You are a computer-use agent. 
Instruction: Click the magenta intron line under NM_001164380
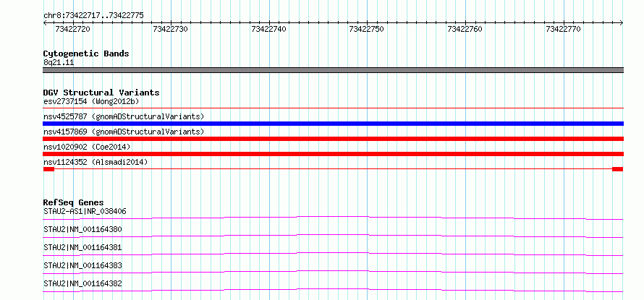click(333, 236)
